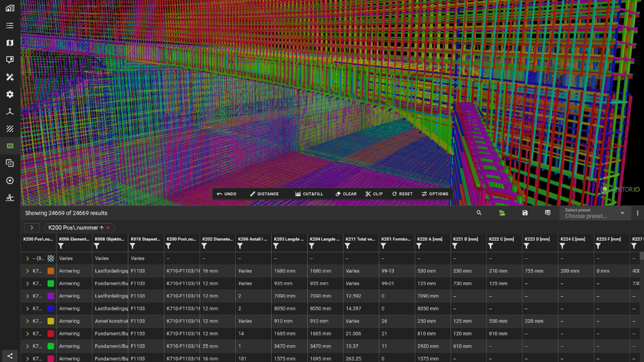Viewport: 644px width, 362px height.
Task: Expand the grouping chevron beside the sort chip
Action: [31, 228]
